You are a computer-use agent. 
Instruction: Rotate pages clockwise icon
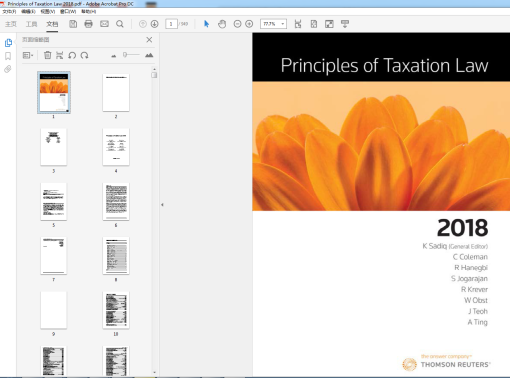tap(84, 55)
